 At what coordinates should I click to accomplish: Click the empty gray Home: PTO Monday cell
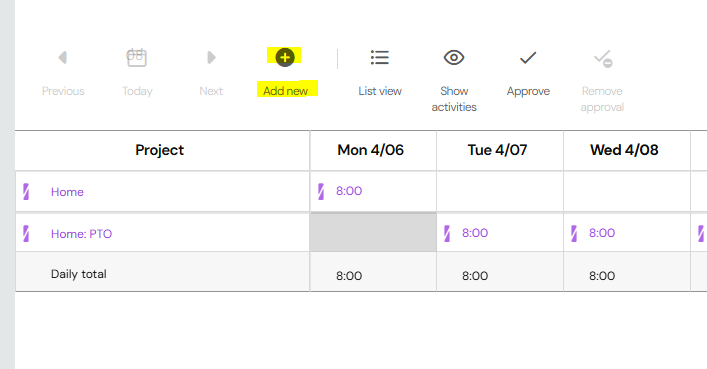click(373, 232)
